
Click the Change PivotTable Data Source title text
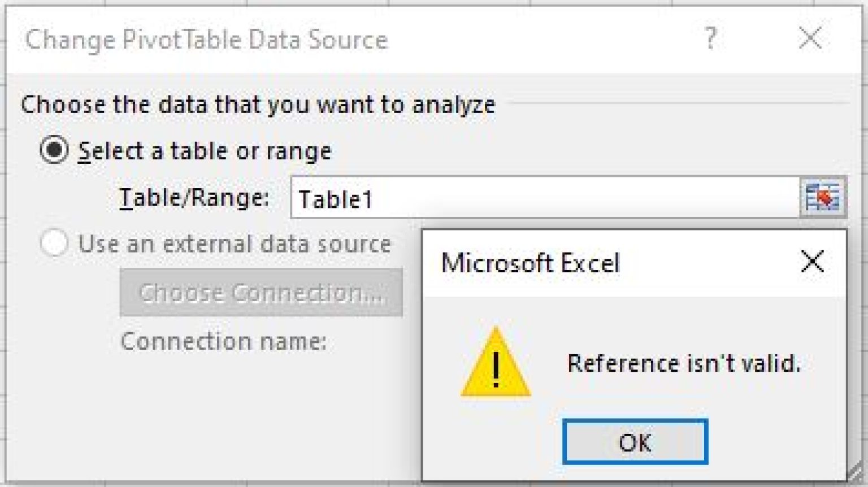coord(206,40)
